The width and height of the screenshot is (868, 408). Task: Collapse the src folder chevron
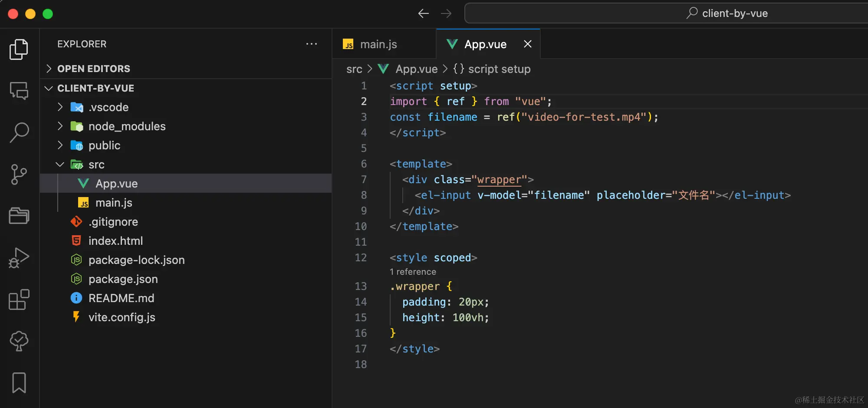click(60, 165)
